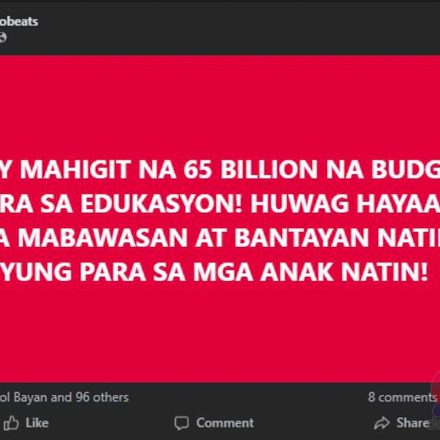
Task: Click the speech bubble Comment icon
Action: (182, 423)
